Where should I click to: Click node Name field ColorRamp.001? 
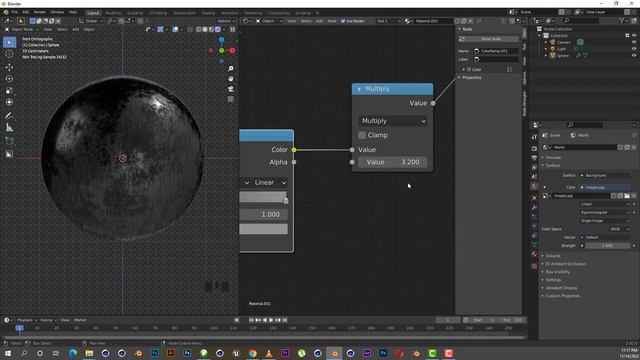pyautogui.click(x=496, y=51)
